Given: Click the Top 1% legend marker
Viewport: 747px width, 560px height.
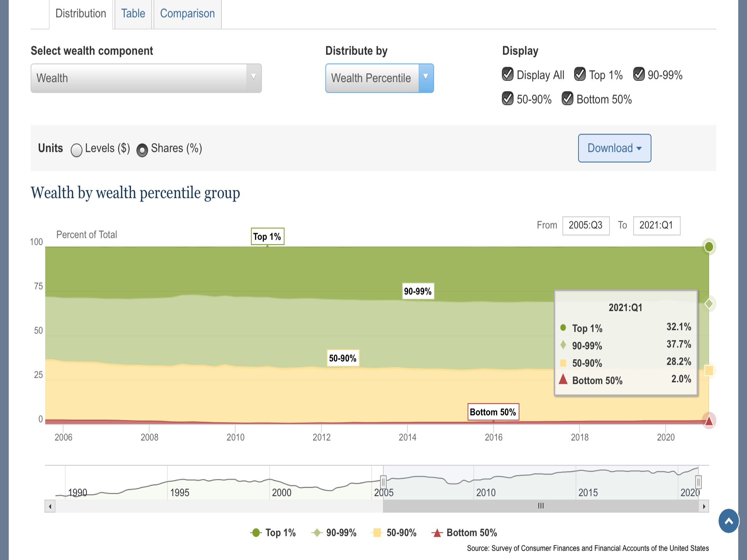Looking at the screenshot, I should click(x=256, y=533).
